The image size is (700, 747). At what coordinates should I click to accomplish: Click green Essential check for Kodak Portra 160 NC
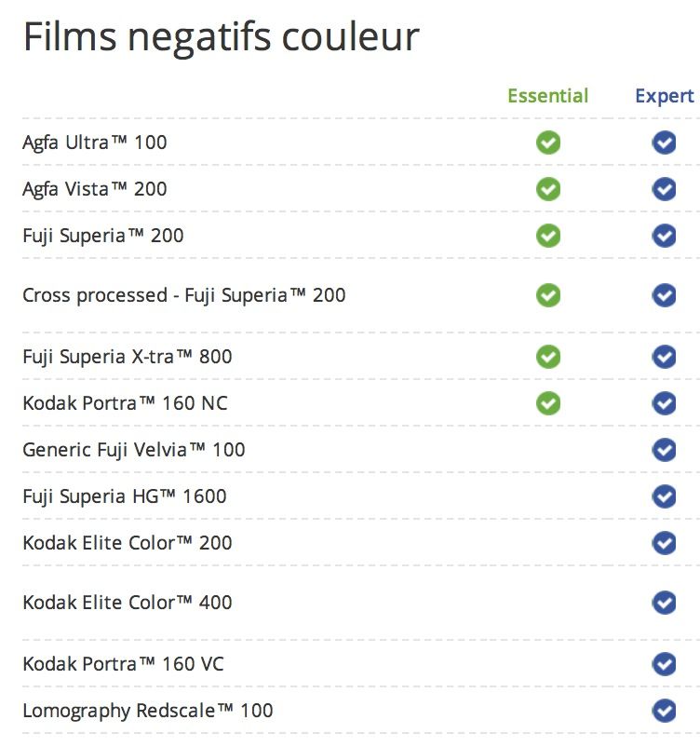click(x=548, y=403)
